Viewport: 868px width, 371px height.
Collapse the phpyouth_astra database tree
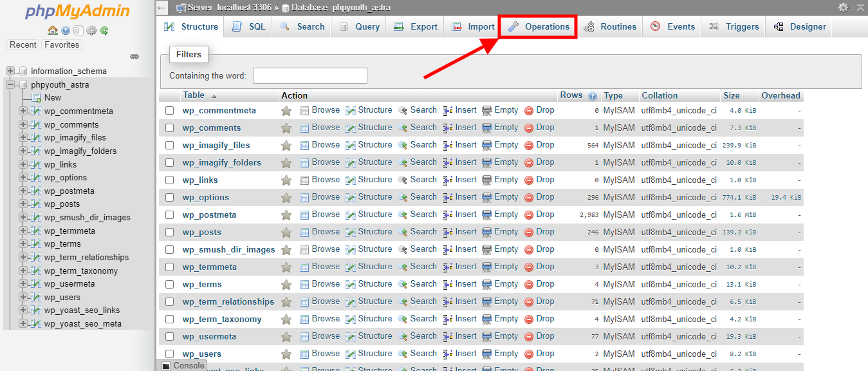click(10, 84)
